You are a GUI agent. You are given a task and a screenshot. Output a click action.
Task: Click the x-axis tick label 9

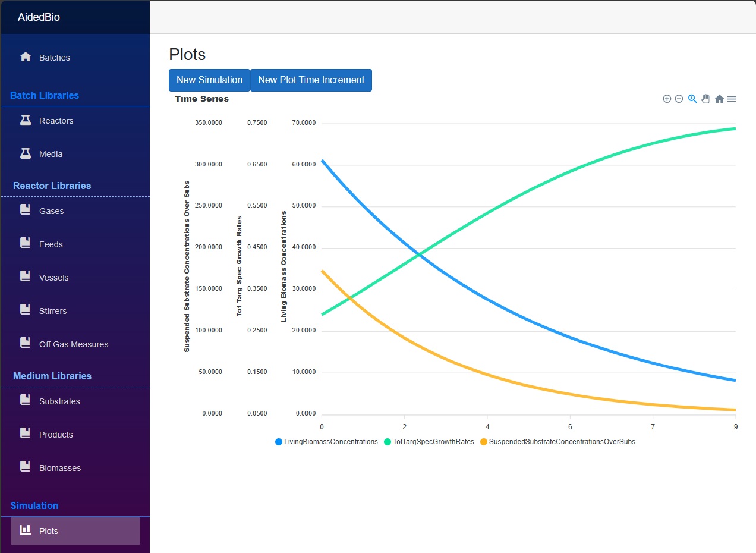click(735, 427)
